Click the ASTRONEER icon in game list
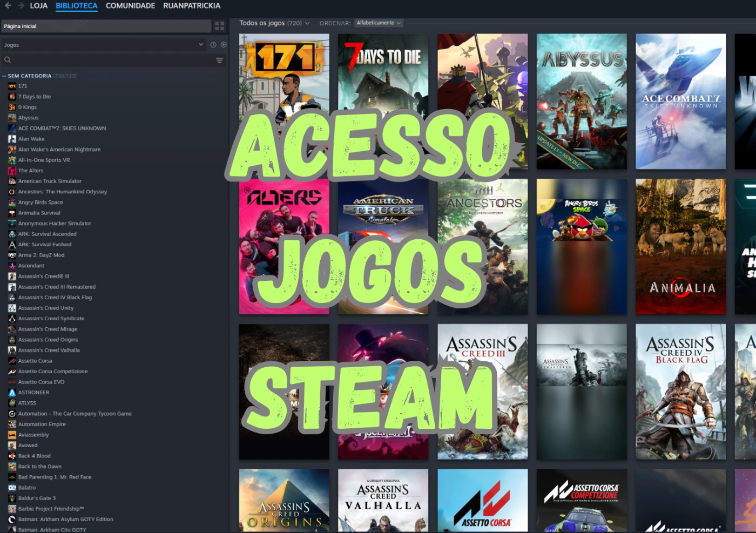756x533 pixels. tap(12, 393)
